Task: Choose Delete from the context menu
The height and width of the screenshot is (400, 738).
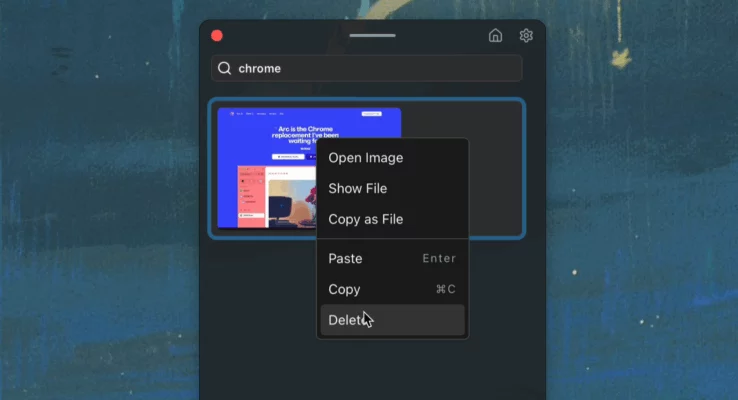Action: (x=393, y=320)
